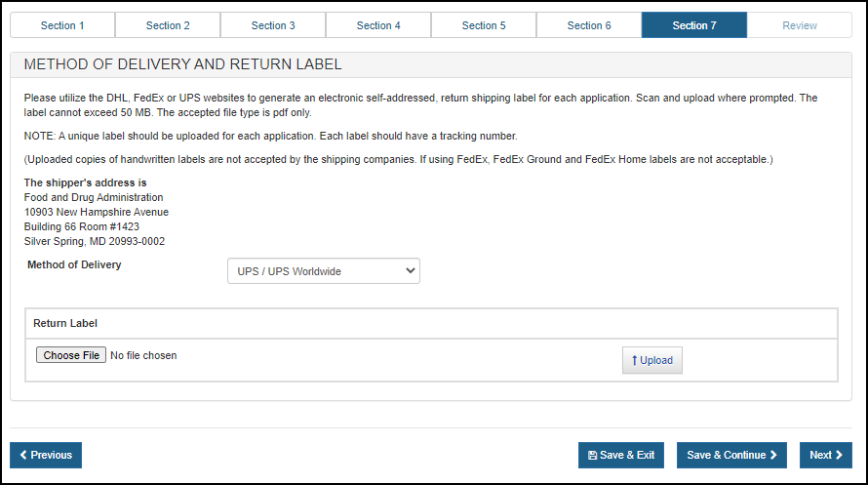Switch to the Section 2 tab
This screenshot has width=868, height=485.
(168, 25)
